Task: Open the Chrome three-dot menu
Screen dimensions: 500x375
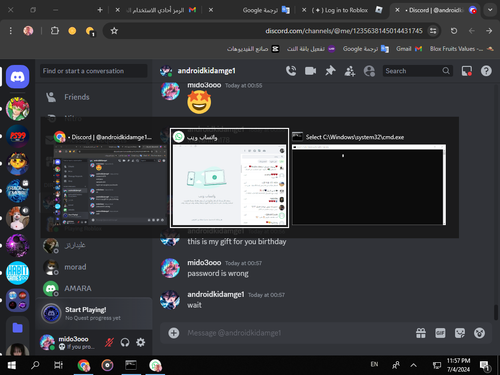Action: 11,31
